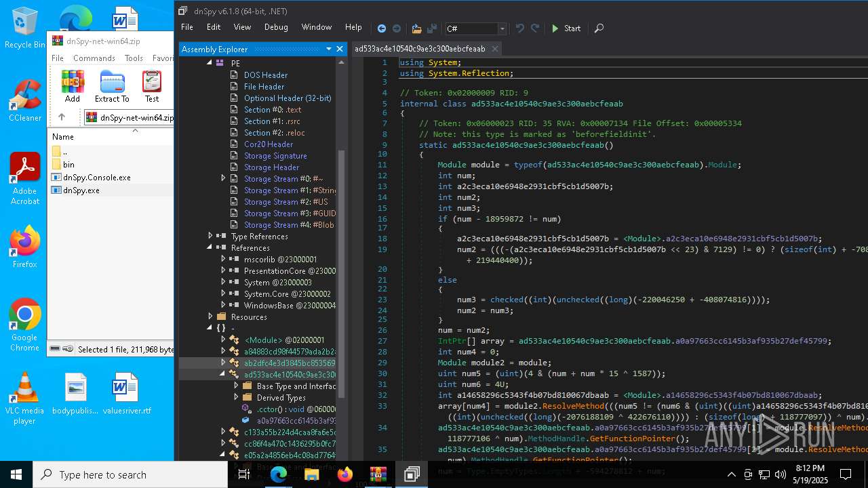This screenshot has width=868, height=488.
Task: Select dnSpy.Console.exe in WinRAR list
Action: click(x=97, y=178)
